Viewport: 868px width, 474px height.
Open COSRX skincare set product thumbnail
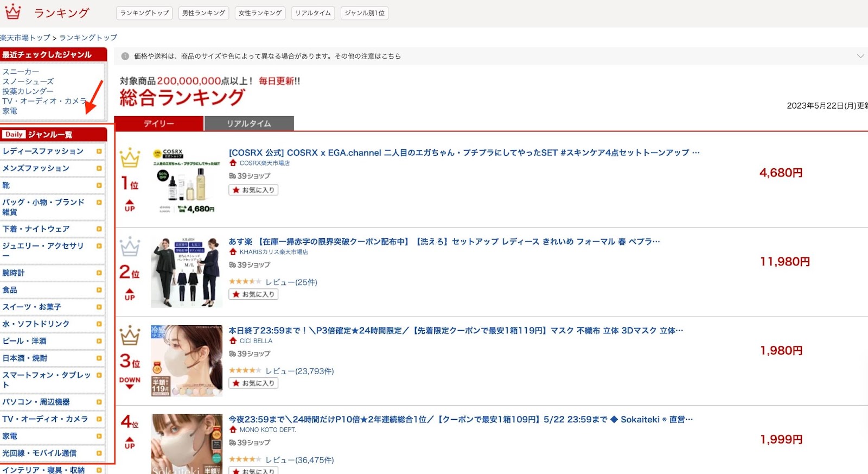click(187, 182)
